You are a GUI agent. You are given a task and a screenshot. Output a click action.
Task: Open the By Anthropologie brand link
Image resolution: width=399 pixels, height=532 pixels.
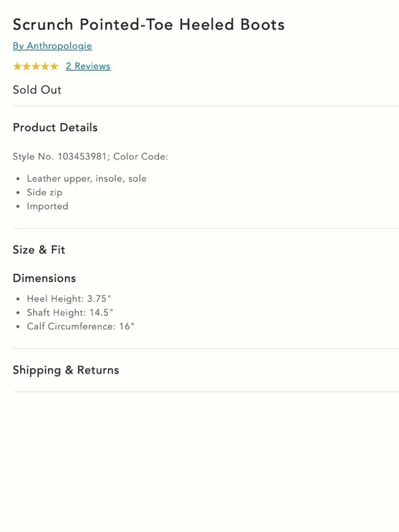(53, 46)
